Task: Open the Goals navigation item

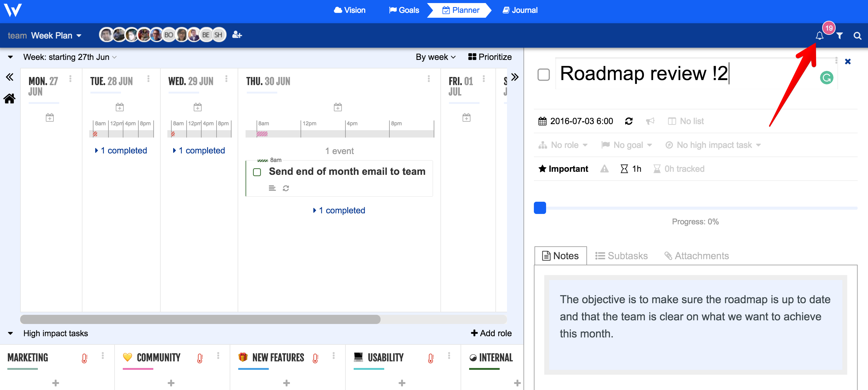Action: coord(404,10)
